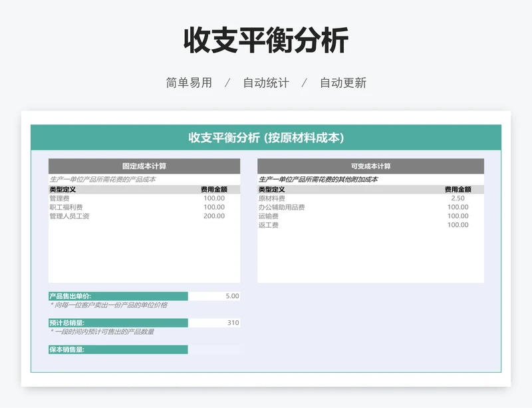Click the 产品售出单价 value 5.00
Screen dimensions: 532x408
tap(232, 296)
